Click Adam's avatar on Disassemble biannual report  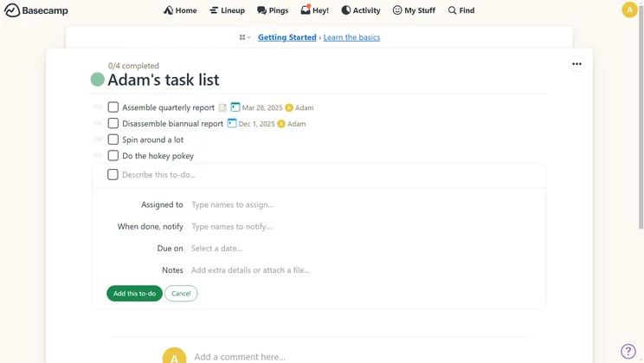(281, 124)
